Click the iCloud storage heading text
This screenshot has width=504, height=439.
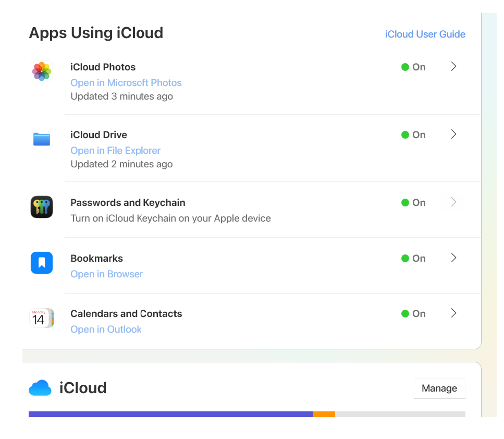coord(83,388)
